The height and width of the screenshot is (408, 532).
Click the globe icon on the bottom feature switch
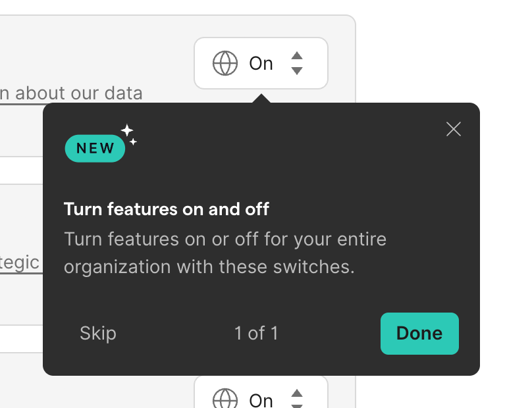226,400
